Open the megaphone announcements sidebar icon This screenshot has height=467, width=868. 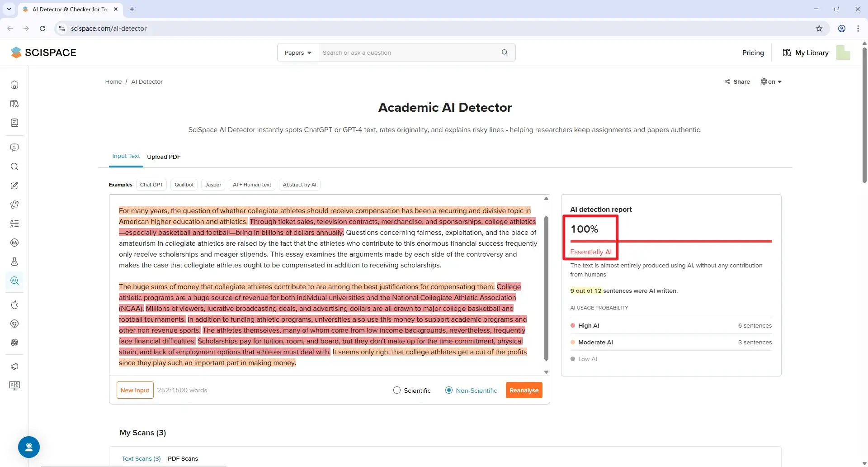tap(14, 367)
